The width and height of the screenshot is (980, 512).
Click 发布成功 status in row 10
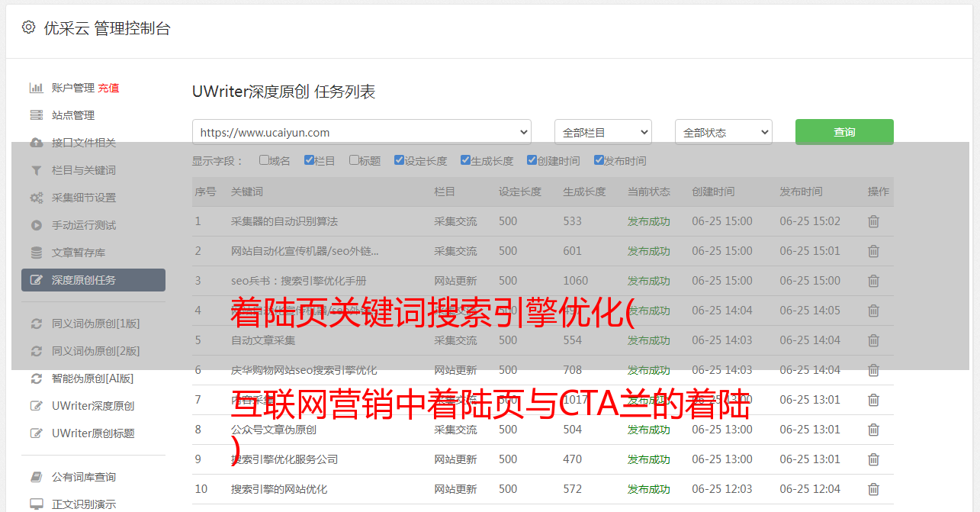649,489
